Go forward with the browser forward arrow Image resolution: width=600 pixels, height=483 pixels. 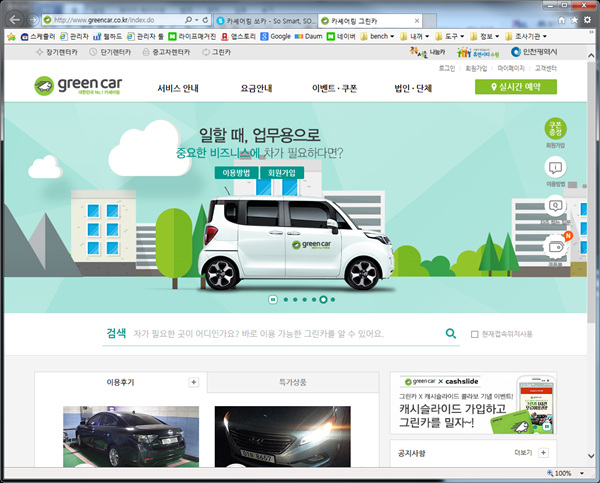pyautogui.click(x=33, y=20)
